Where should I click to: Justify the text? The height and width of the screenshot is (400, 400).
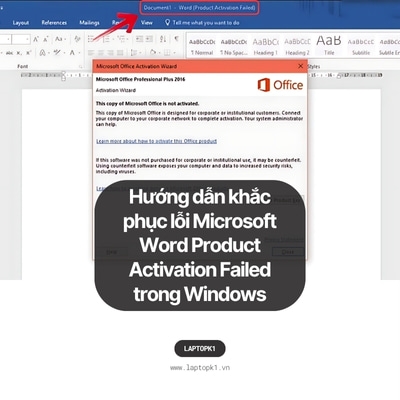click(x=120, y=53)
